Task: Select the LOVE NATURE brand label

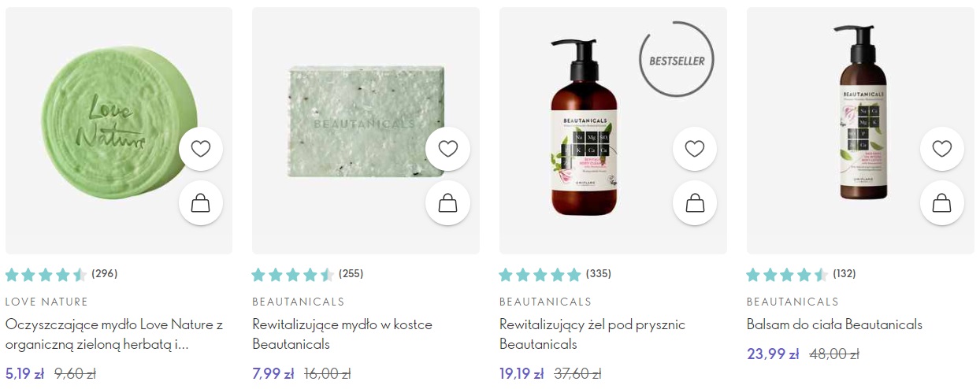Action: tap(46, 302)
